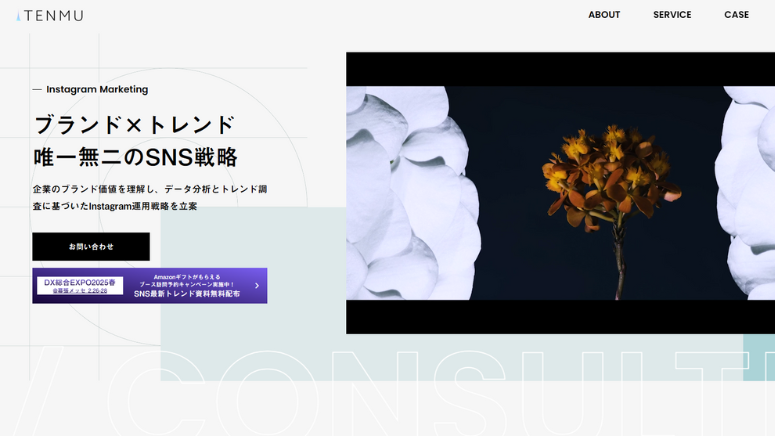The height and width of the screenshot is (436, 775).
Task: Click the 唯一無二のSNS戦略 headline line
Action: pyautogui.click(x=135, y=157)
